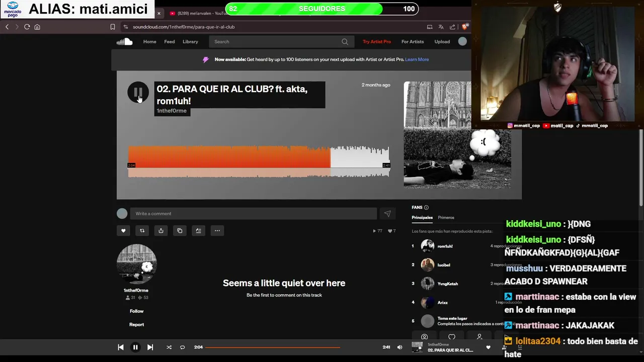Bookmark this page with the bookmark icon
The image size is (644, 362).
coord(113,27)
